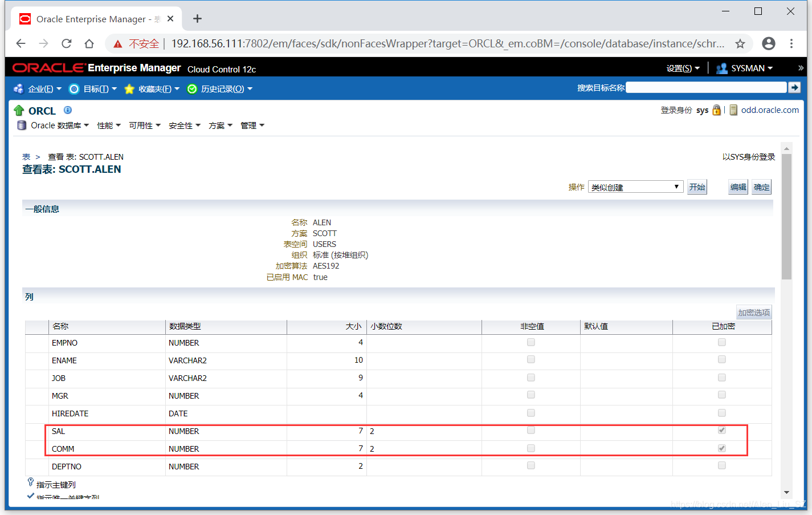This screenshot has width=812, height=515.
Task: Click the page vertical scrollbar thumb
Action: point(786,217)
